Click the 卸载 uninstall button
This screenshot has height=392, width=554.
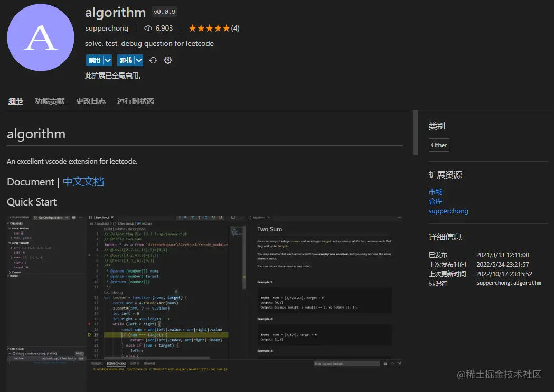[125, 60]
